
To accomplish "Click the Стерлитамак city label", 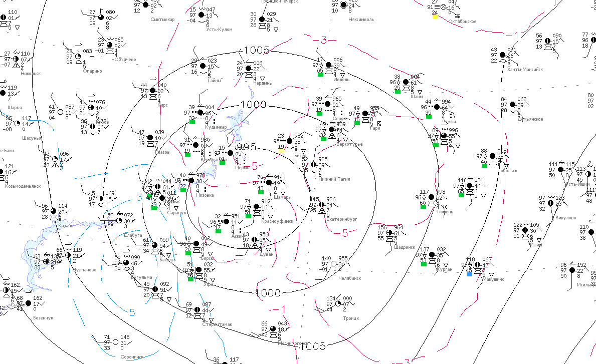I will click(x=217, y=324).
